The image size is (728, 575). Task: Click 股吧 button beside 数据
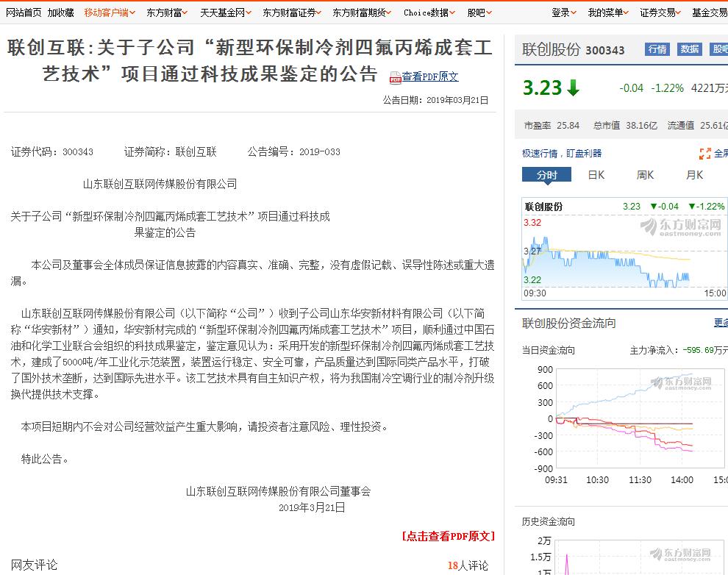[x=719, y=49]
